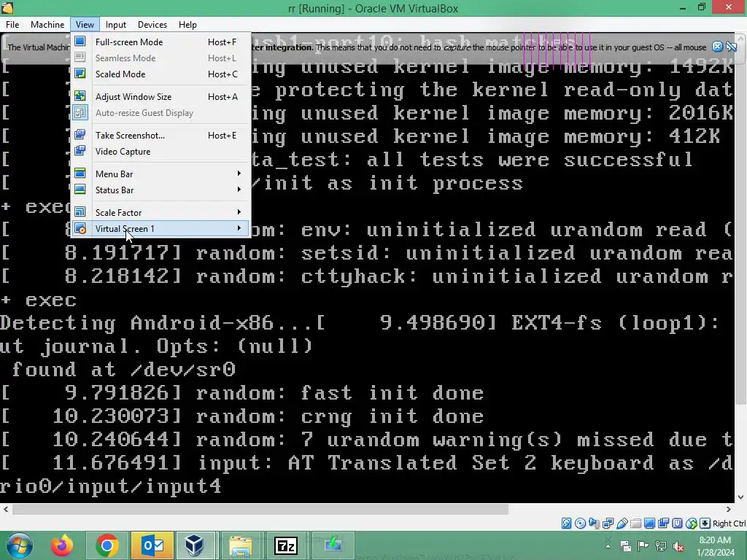Select Adjust Window Size option
Viewport: 747px width, 560px height.
(x=160, y=97)
